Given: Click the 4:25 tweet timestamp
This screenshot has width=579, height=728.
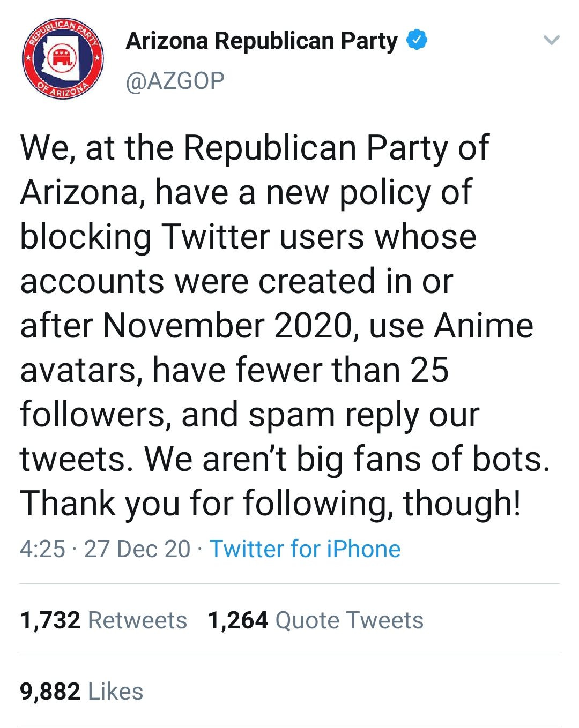Looking at the screenshot, I should click(x=42, y=549).
